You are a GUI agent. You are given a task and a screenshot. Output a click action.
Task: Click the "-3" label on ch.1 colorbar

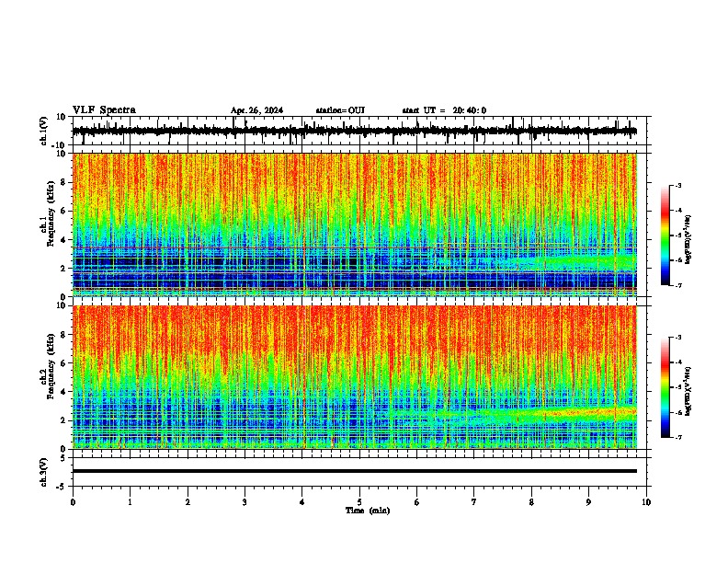coord(678,185)
